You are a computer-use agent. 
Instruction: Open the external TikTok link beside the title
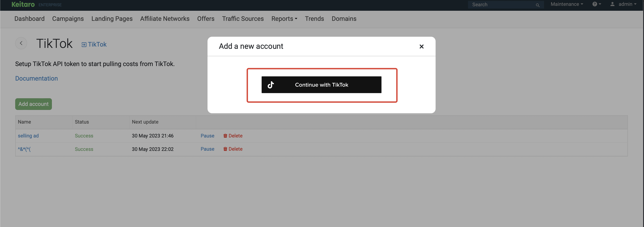(94, 44)
